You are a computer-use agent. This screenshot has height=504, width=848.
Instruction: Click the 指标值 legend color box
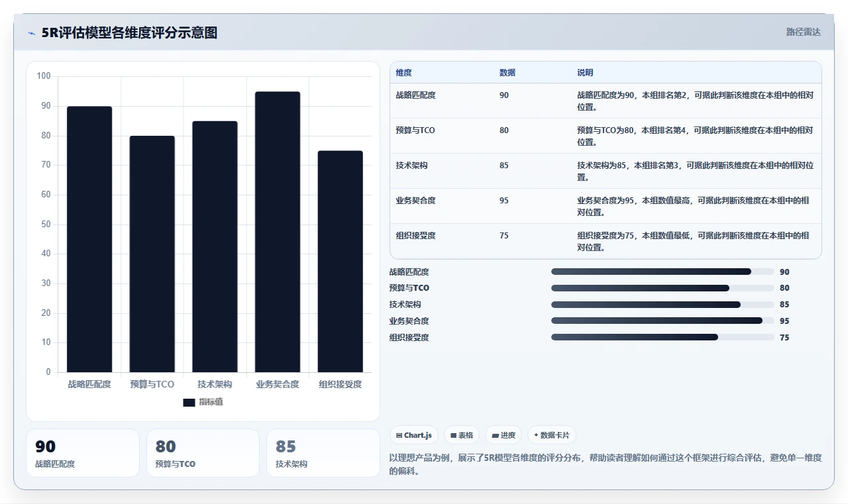tap(189, 402)
